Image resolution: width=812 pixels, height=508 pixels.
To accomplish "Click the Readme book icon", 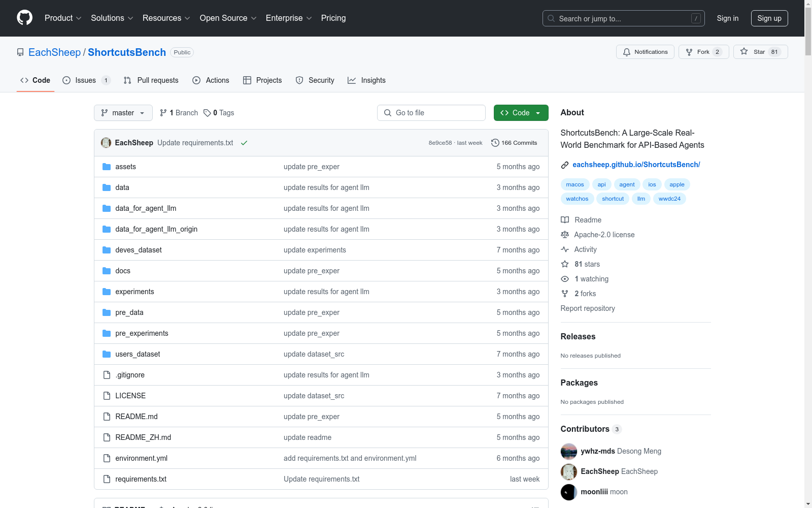I will [x=565, y=220].
